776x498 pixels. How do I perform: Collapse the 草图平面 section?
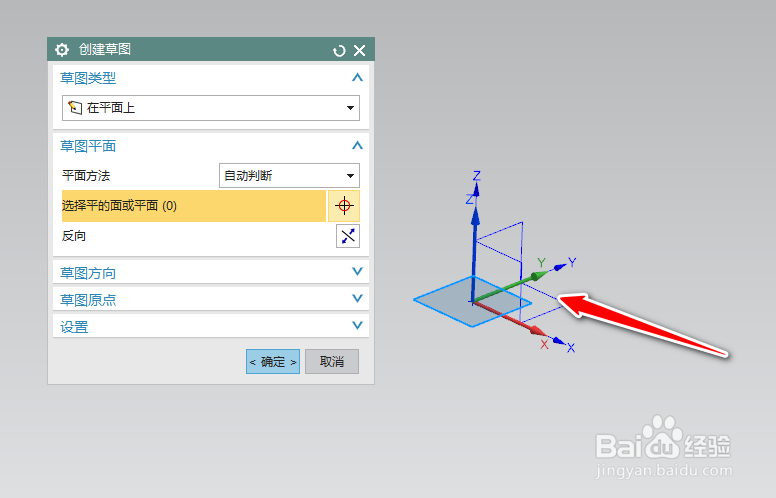pos(357,146)
